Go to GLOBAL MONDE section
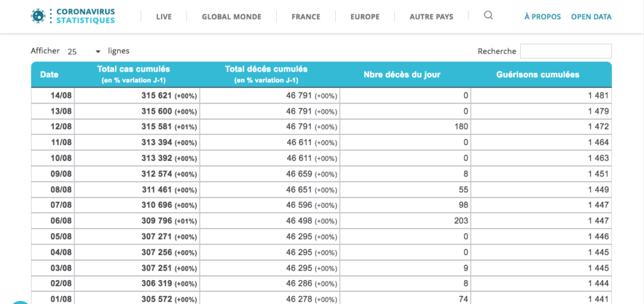 tap(231, 17)
